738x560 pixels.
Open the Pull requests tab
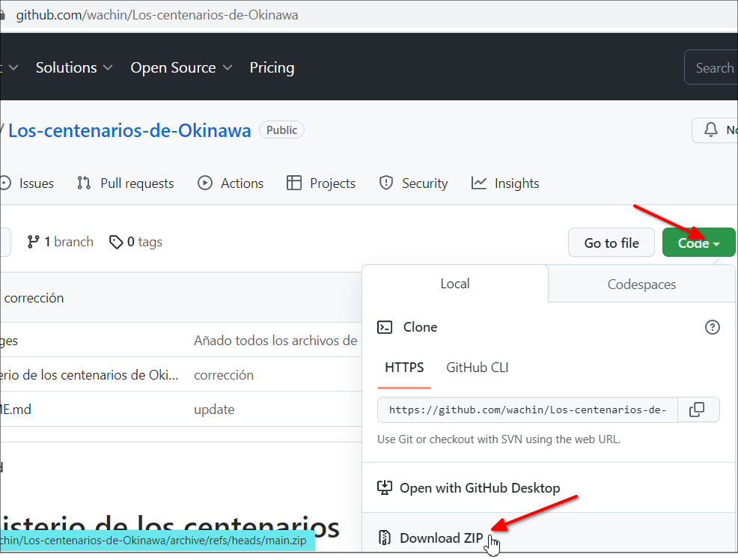[x=126, y=183]
